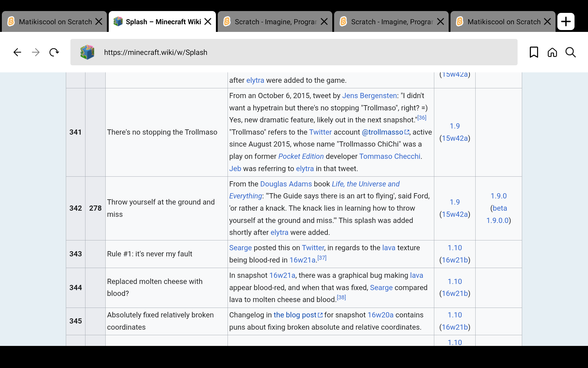Screen dimensions: 588x368
Task: Open search with magnifier icon
Action: (571, 52)
